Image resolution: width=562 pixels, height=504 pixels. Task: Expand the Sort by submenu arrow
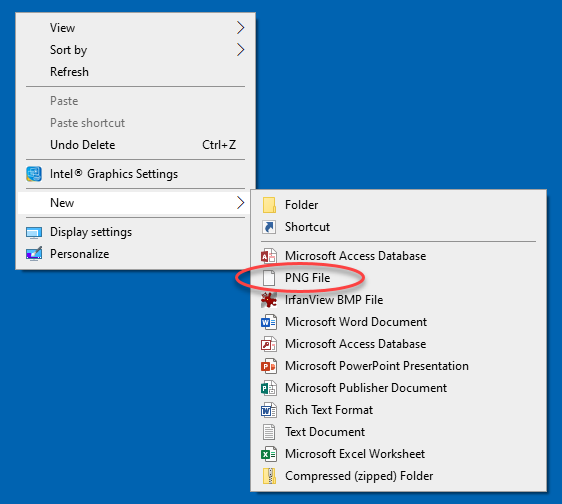[240, 50]
